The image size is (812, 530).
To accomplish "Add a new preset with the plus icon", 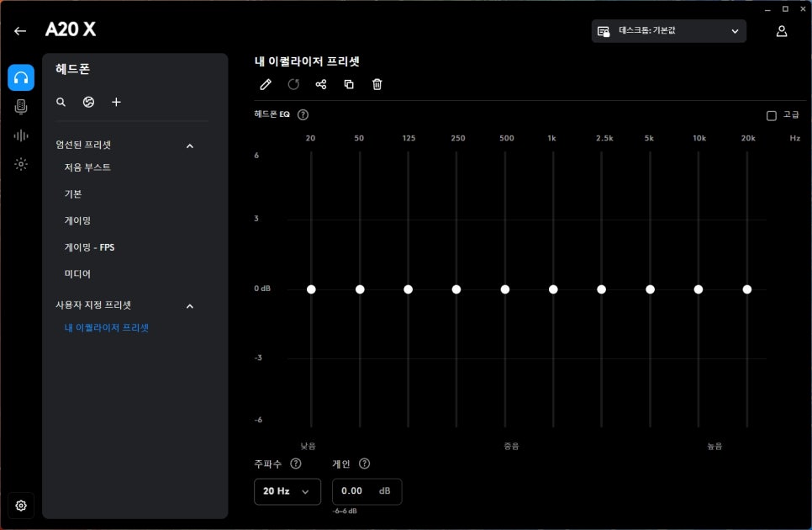I will (116, 102).
